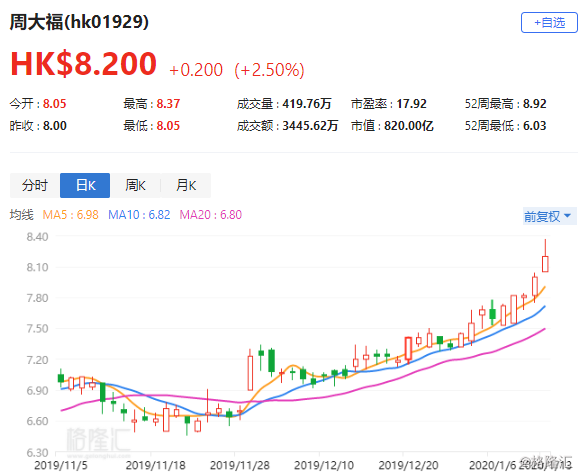Click the 均线 moving average label
The width and height of the screenshot is (580, 476).
point(21,215)
